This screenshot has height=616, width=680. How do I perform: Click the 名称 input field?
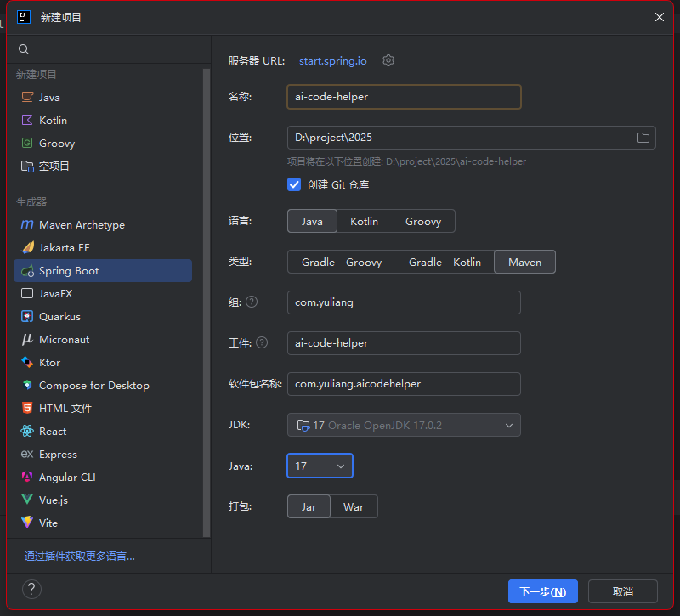click(404, 97)
